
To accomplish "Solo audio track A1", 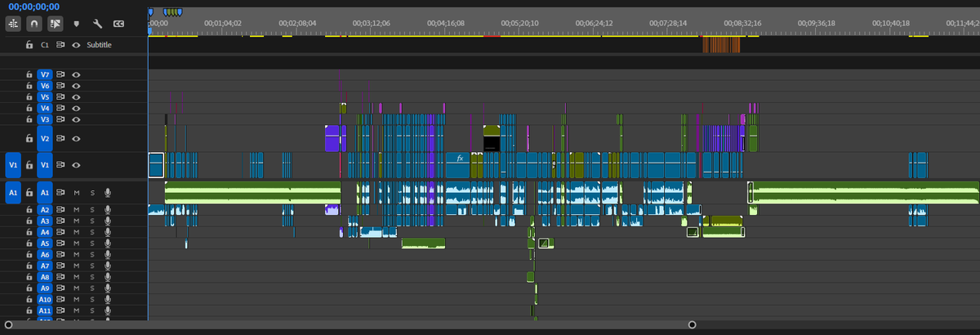I will click(x=92, y=193).
